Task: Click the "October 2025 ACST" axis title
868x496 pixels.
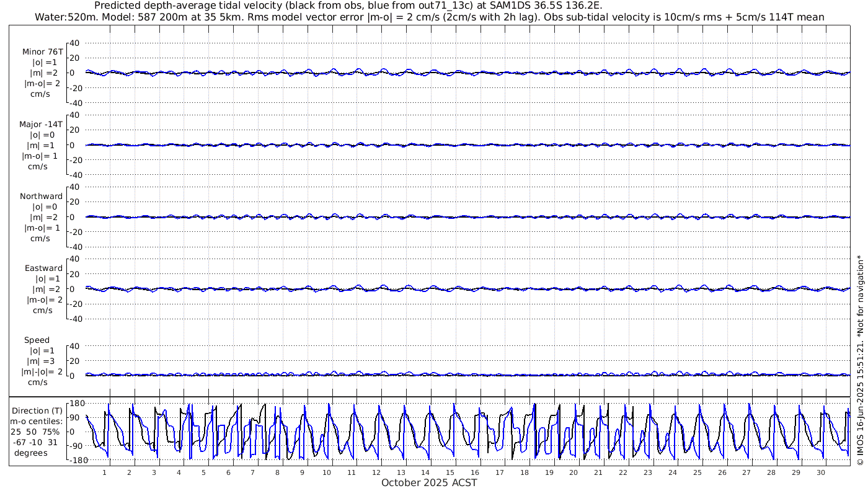Action: point(429,482)
